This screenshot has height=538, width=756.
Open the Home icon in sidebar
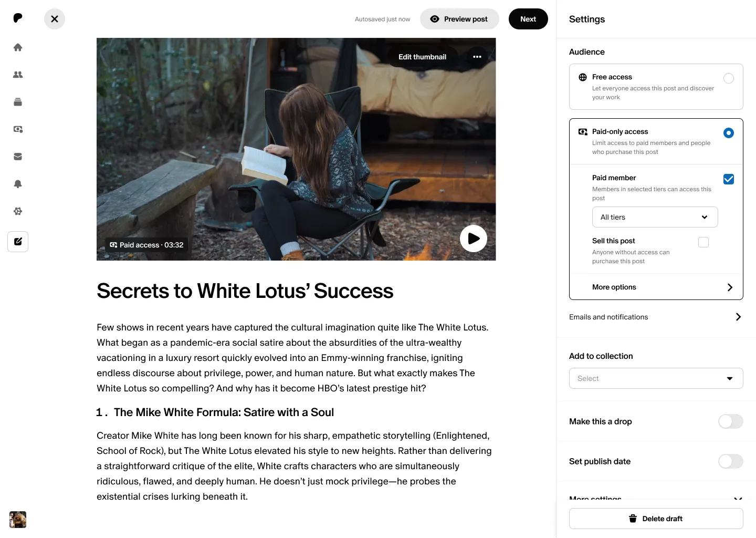(x=18, y=47)
